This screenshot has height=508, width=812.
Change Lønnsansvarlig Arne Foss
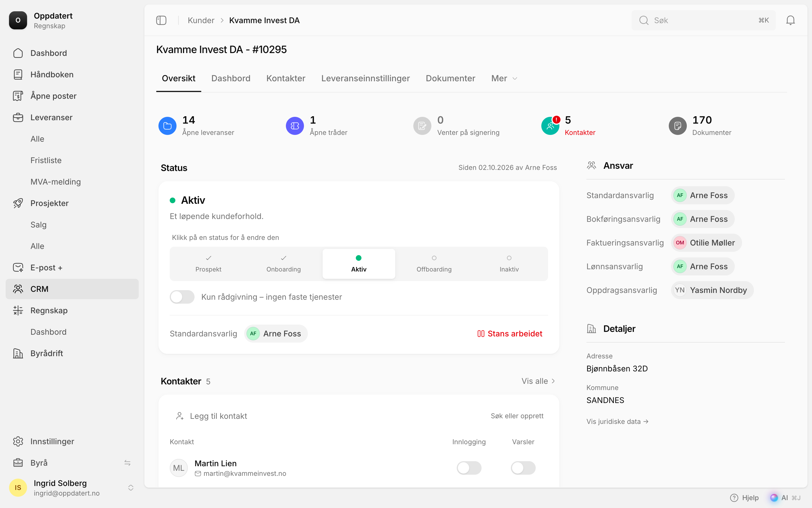[x=703, y=266]
